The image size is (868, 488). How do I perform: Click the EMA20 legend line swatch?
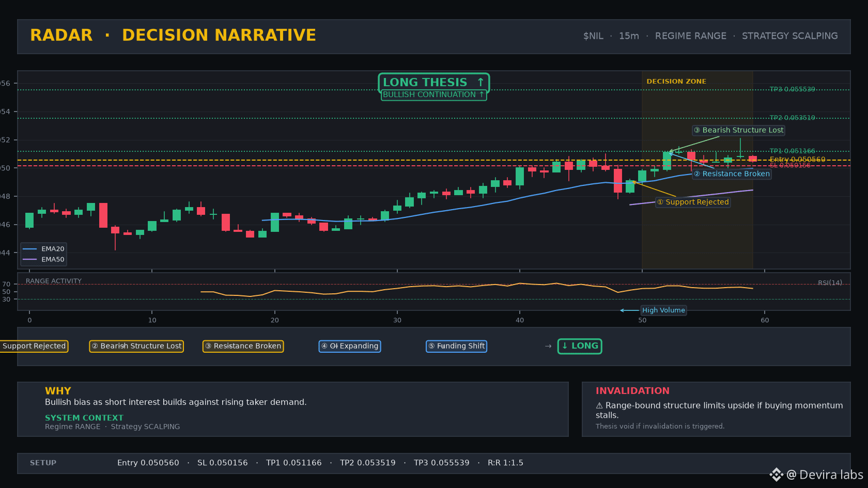pos(30,249)
